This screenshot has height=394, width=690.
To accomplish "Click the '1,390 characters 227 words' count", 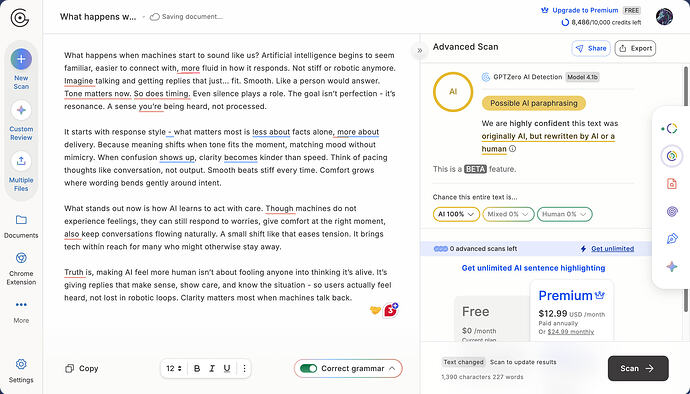I will [x=482, y=377].
